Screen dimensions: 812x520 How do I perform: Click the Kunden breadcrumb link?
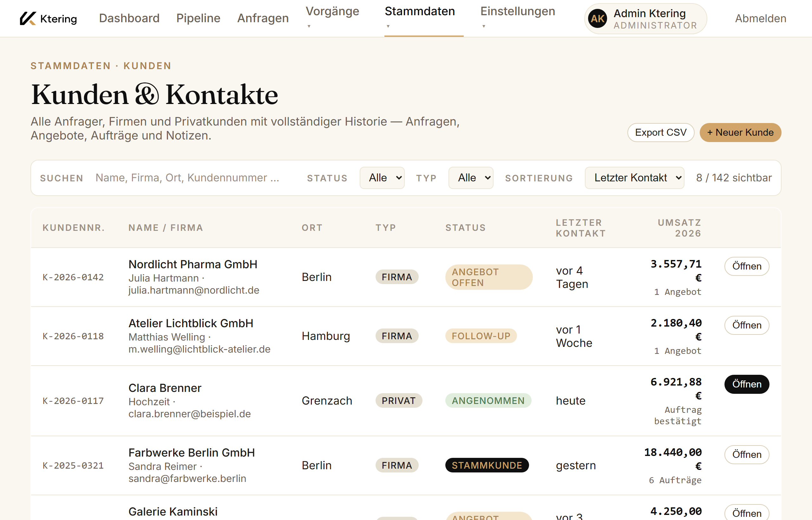[x=147, y=66]
